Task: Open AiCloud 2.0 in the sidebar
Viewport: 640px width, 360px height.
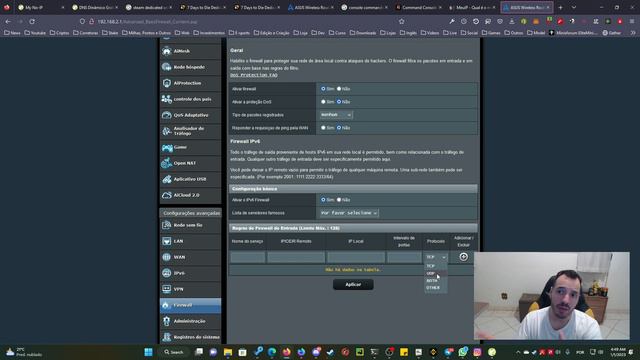Action: click(x=190, y=195)
